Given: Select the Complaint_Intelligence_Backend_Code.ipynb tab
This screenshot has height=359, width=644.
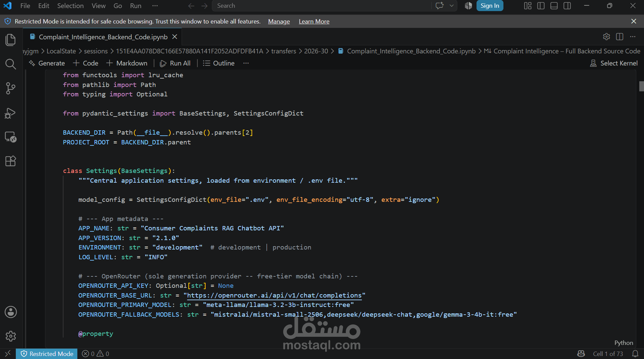Looking at the screenshot, I should coord(103,37).
